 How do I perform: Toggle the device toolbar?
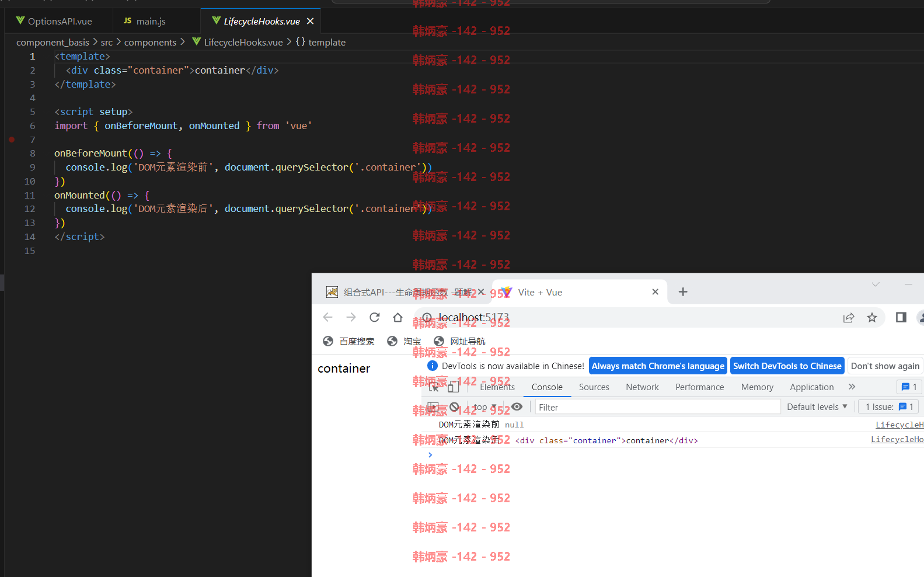point(454,387)
